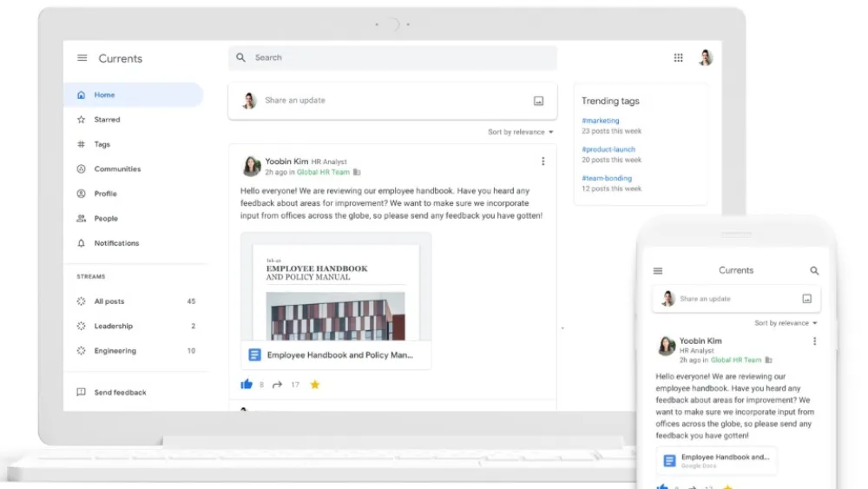868x489 pixels.
Task: Click the domain-restricted icon next to Global HR Team on desktop
Action: [357, 172]
